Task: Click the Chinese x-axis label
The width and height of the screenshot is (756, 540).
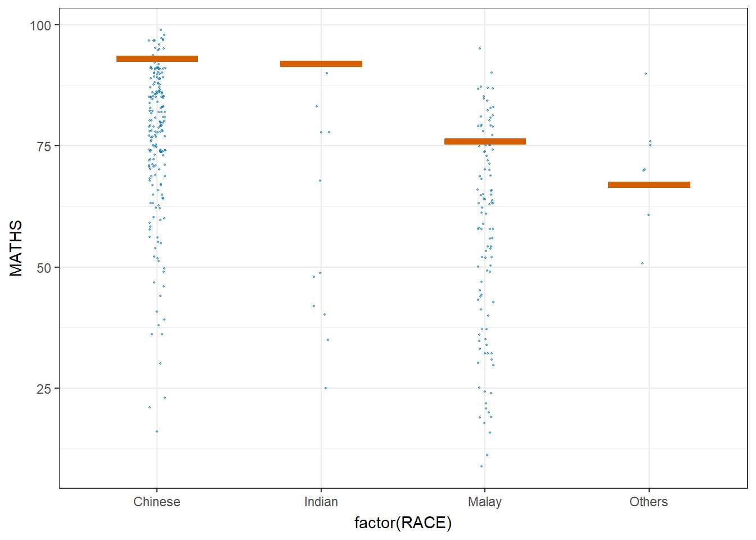Action: [157, 502]
